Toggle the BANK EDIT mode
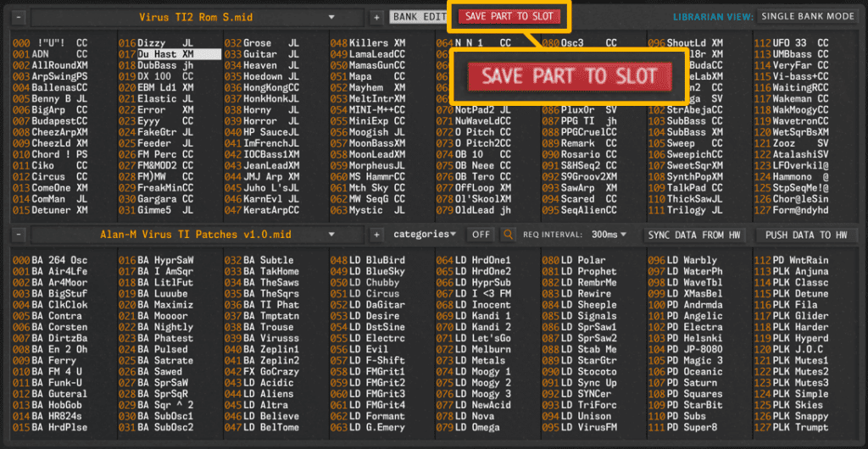868x449 pixels. 418,17
